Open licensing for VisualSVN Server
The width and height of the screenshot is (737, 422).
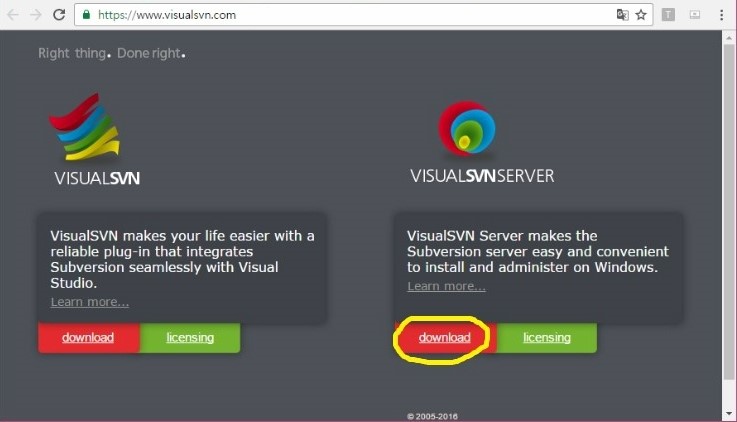pyautogui.click(x=547, y=337)
